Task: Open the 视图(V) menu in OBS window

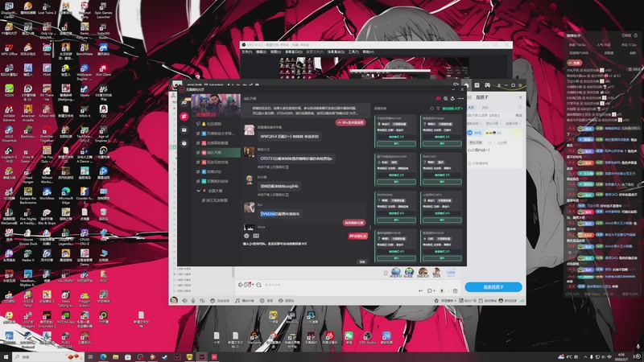Action: (x=275, y=52)
